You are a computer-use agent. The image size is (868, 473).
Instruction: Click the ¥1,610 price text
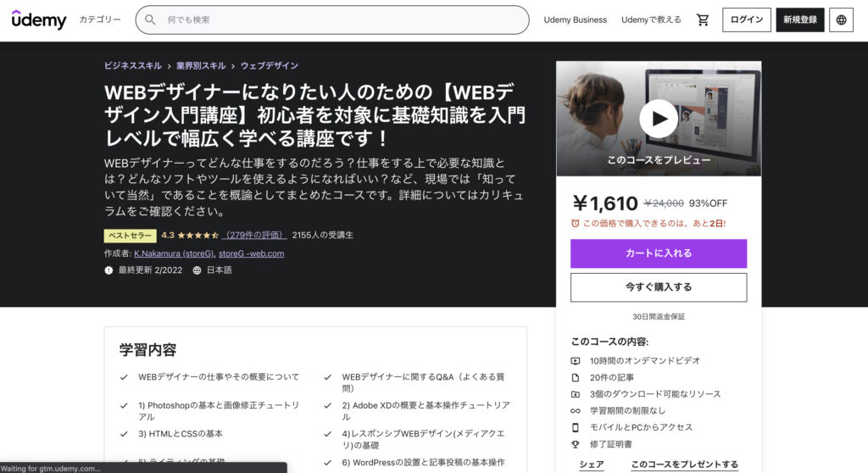[x=605, y=203]
